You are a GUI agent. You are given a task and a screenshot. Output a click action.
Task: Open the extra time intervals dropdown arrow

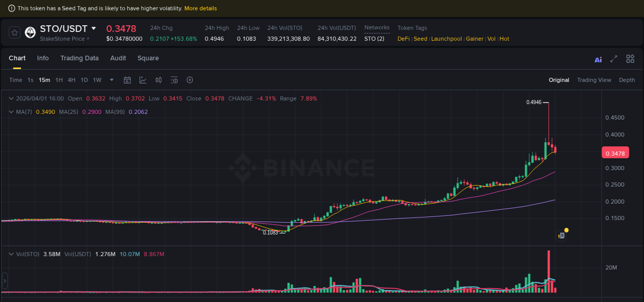[111, 80]
